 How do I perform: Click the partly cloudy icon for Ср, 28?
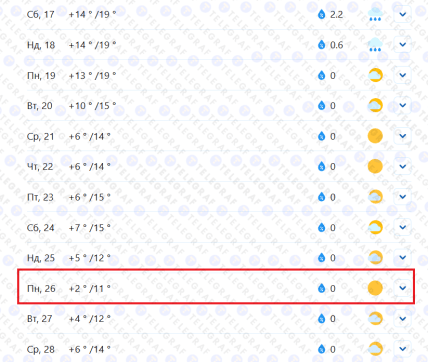[x=375, y=349]
